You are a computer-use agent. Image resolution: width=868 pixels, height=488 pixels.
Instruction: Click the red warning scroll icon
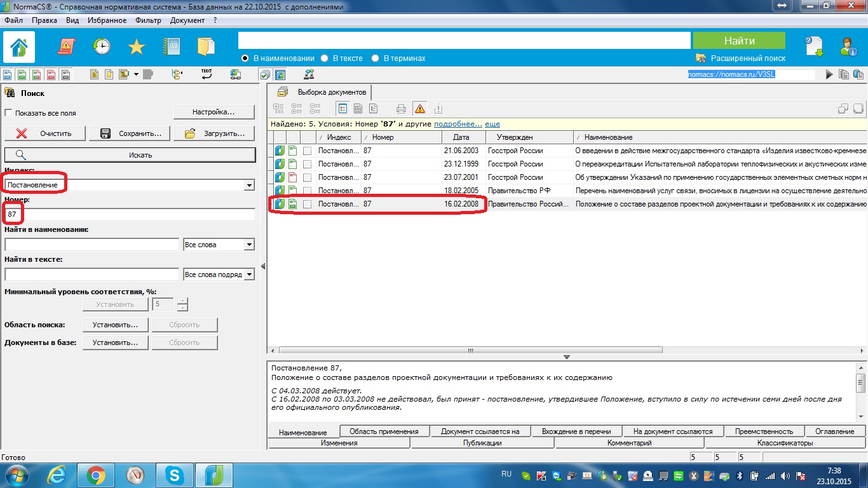click(67, 46)
